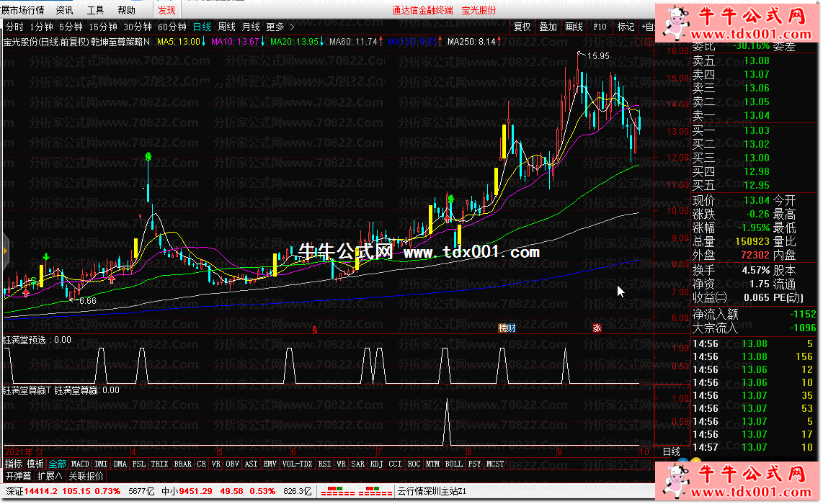823x504 pixels.
Task: Click the green dollar signal marker on chart
Action: coord(148,156)
